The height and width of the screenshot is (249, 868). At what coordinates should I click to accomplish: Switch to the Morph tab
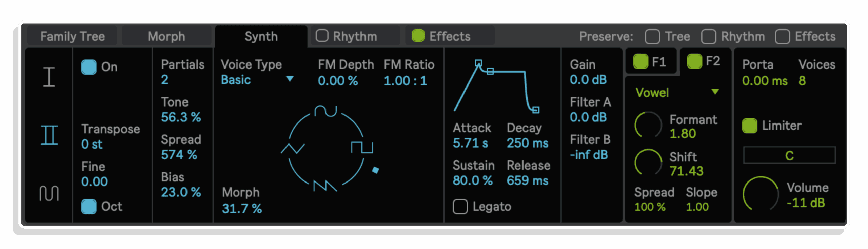click(166, 36)
